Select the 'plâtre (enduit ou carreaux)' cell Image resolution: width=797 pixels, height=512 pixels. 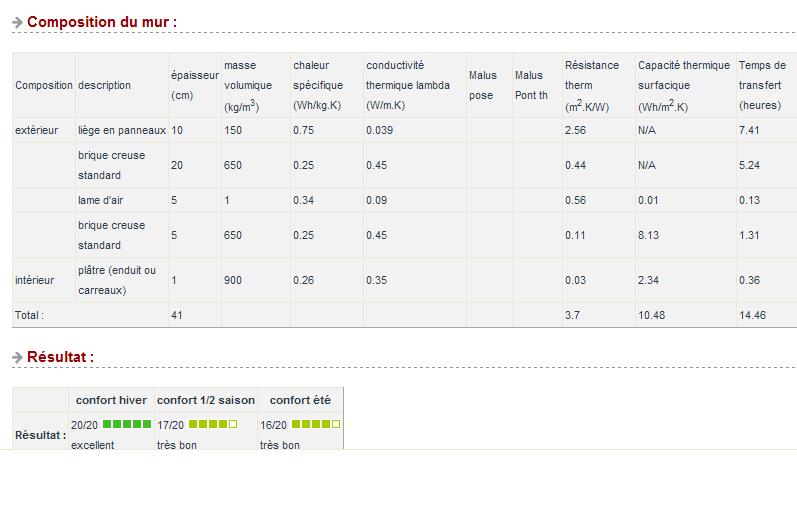[x=122, y=280]
